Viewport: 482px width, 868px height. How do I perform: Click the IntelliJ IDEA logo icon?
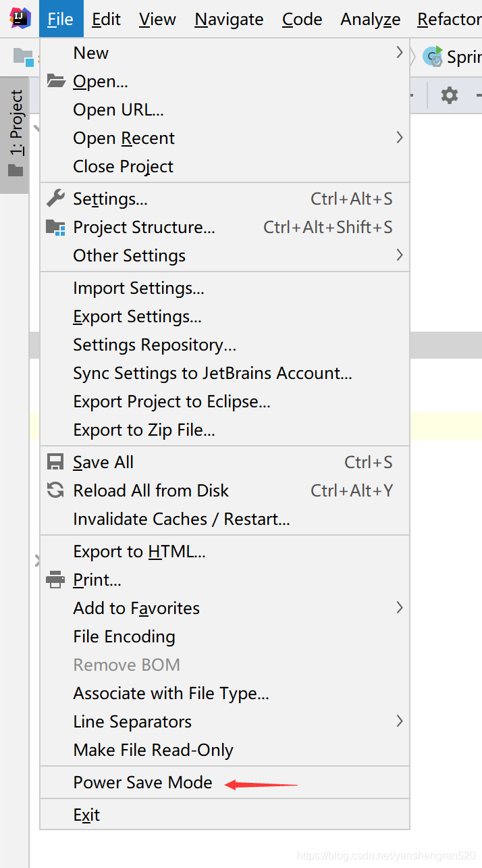(20, 18)
